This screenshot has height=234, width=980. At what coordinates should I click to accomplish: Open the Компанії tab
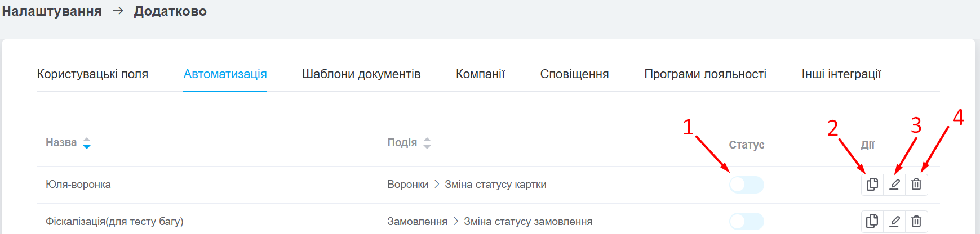480,74
